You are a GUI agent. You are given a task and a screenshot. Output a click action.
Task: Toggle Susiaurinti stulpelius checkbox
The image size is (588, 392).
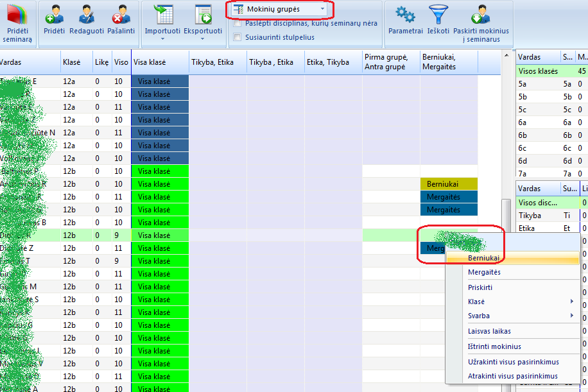pyautogui.click(x=238, y=37)
